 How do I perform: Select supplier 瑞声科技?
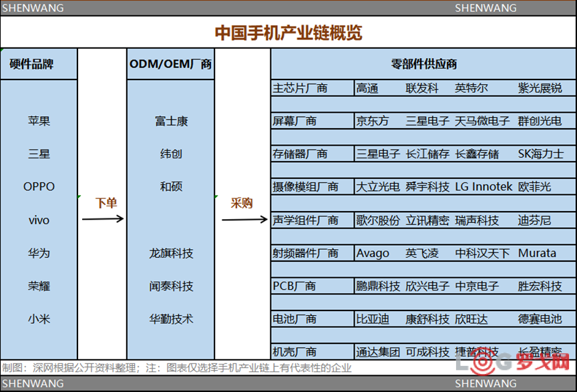tap(477, 220)
